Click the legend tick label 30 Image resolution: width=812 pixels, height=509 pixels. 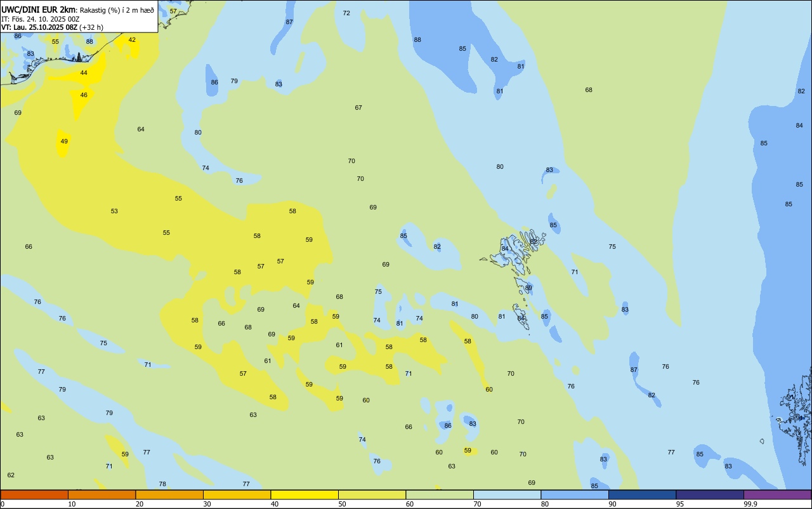click(x=207, y=504)
